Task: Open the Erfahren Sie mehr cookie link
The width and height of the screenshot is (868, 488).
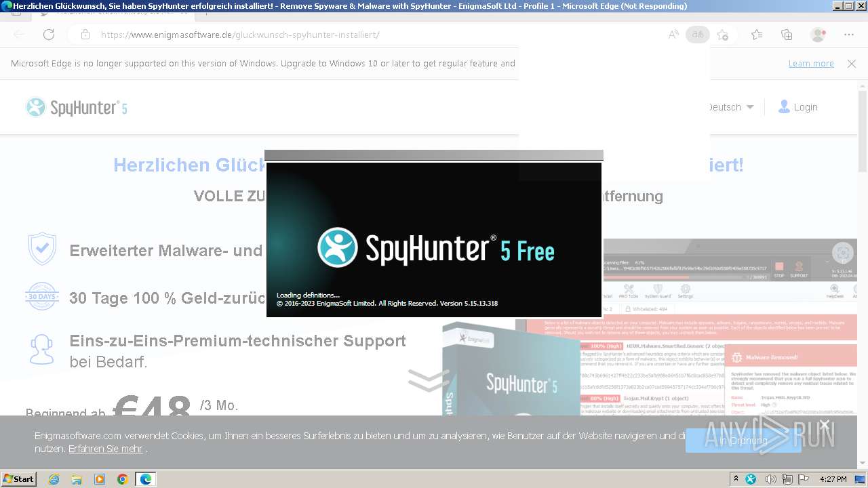Action: 106,449
